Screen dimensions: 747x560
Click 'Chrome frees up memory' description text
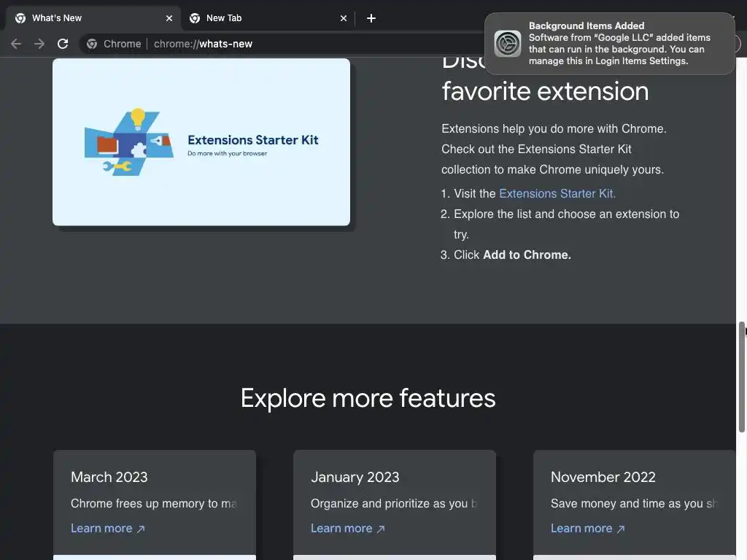tap(153, 503)
